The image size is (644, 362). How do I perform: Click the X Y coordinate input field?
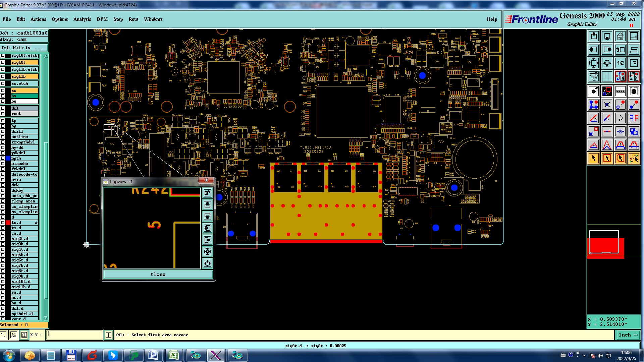[x=74, y=335]
